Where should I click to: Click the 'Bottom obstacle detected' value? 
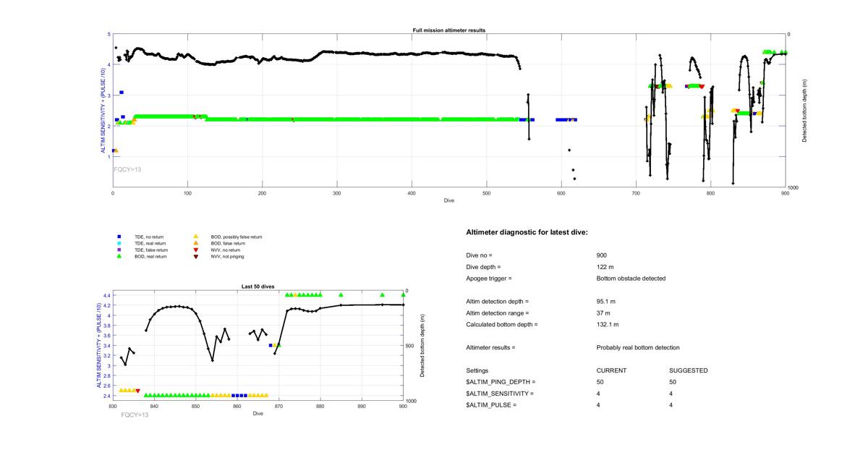[631, 279]
